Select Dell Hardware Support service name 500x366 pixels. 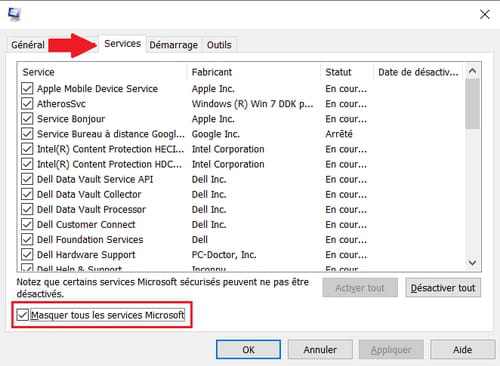(x=86, y=255)
